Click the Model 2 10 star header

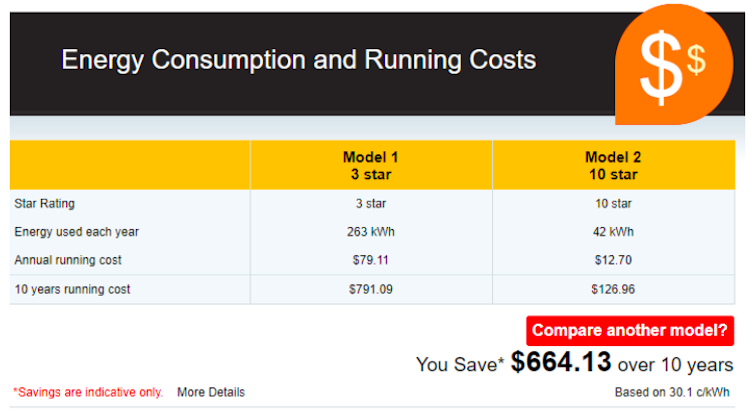(613, 165)
